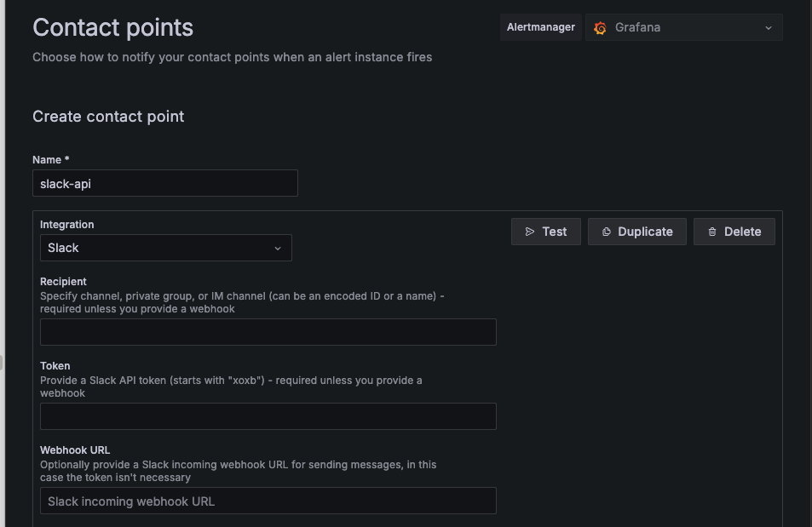Screen dimensions: 812x527
Task: Click the Slack incoming webhook URL field
Action: click(268, 501)
